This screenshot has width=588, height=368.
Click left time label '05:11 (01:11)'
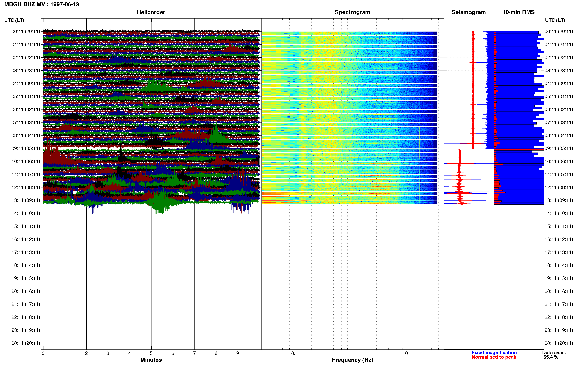click(x=26, y=96)
